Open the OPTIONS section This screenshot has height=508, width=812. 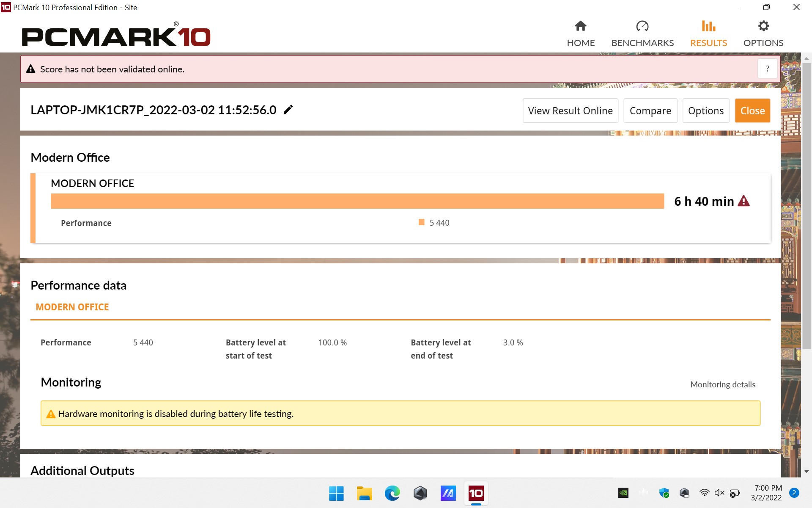point(763,34)
